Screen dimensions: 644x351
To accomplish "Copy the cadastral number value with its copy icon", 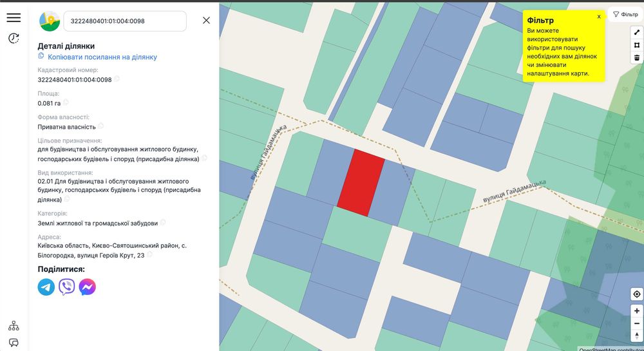I will 117,79.
